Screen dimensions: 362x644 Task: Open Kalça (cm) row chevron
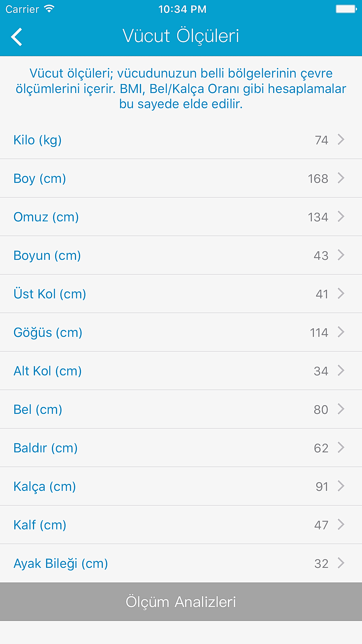click(x=341, y=486)
